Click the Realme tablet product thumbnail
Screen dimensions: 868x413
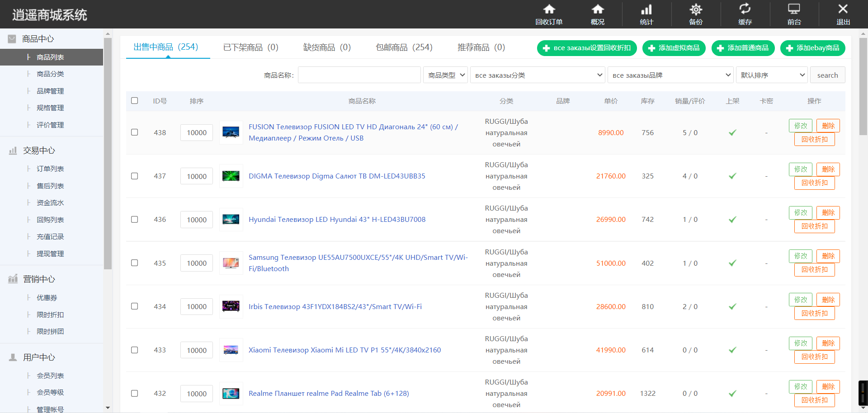point(231,393)
